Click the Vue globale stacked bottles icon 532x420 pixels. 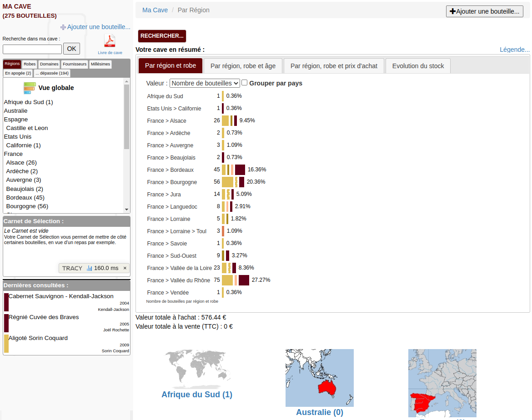click(29, 87)
